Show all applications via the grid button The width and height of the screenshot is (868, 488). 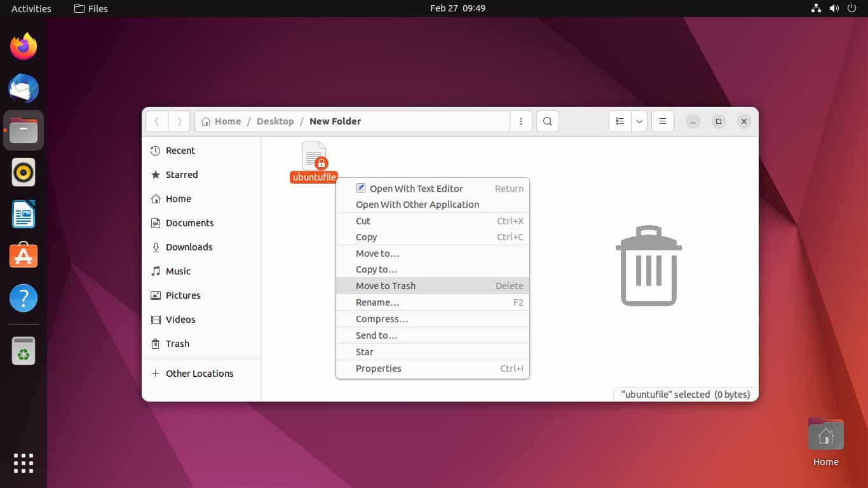23,463
